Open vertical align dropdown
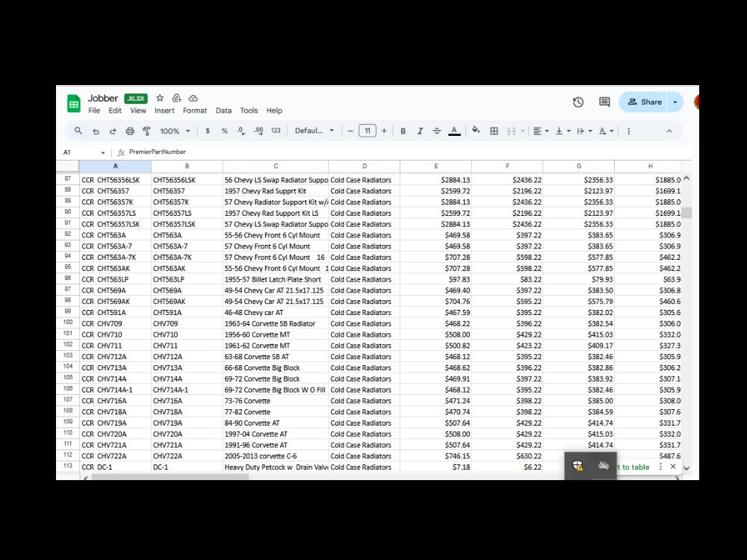 pos(563,131)
